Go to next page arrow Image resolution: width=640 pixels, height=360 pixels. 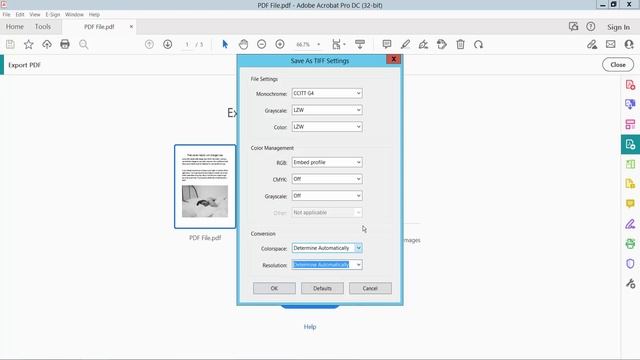[167, 44]
